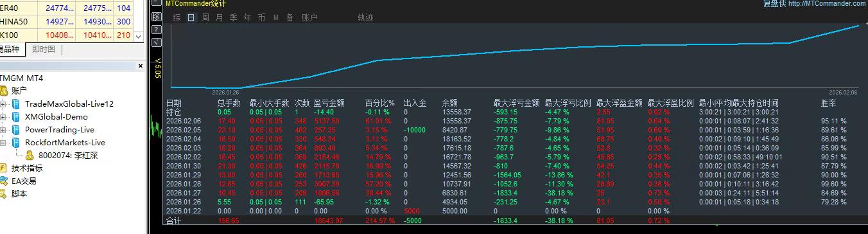Expand the TradeMaxGlobal-Live12 tree node

click(3, 104)
